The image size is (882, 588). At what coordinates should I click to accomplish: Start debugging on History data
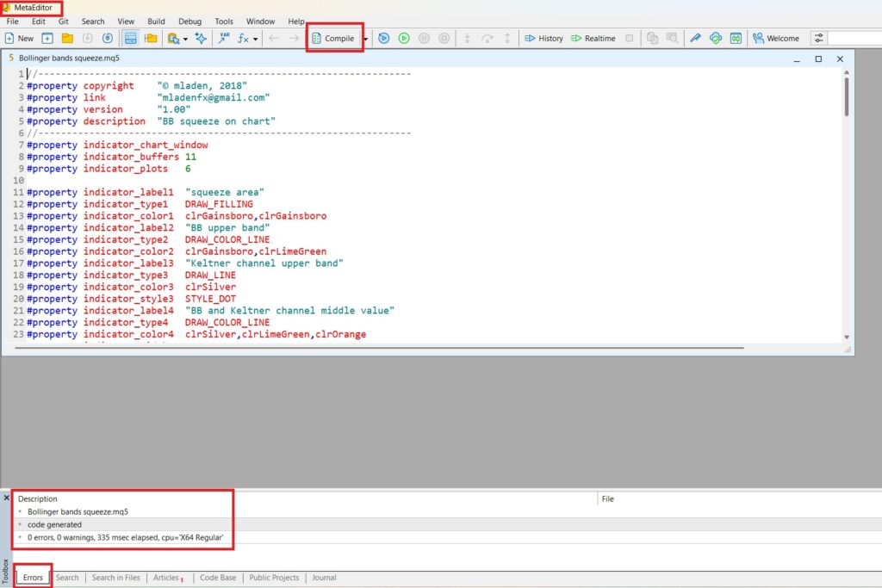coord(543,39)
